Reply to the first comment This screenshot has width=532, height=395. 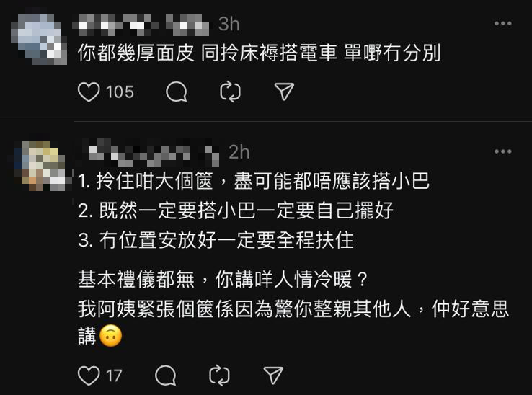point(177,92)
